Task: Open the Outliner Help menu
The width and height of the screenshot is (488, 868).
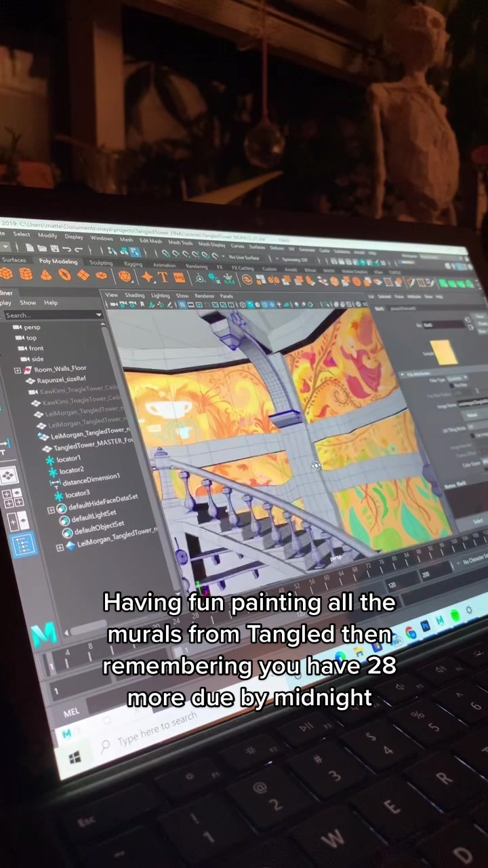Action: pyautogui.click(x=51, y=302)
